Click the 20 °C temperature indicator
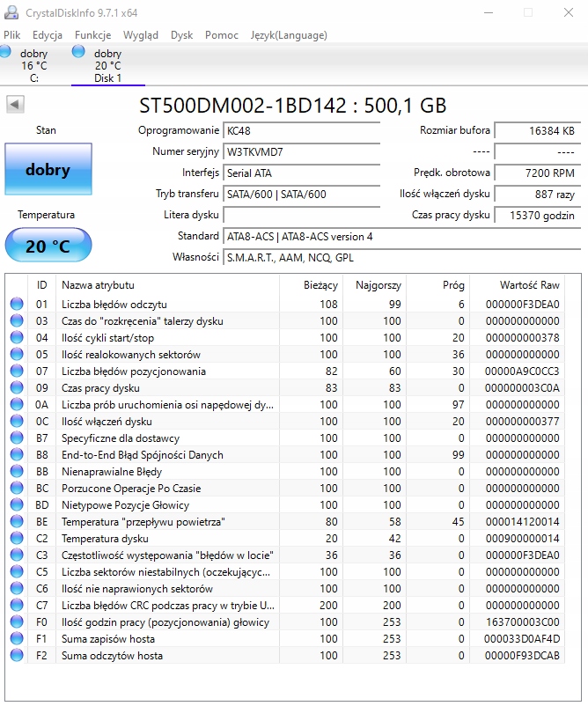This screenshot has width=588, height=706. (x=48, y=246)
